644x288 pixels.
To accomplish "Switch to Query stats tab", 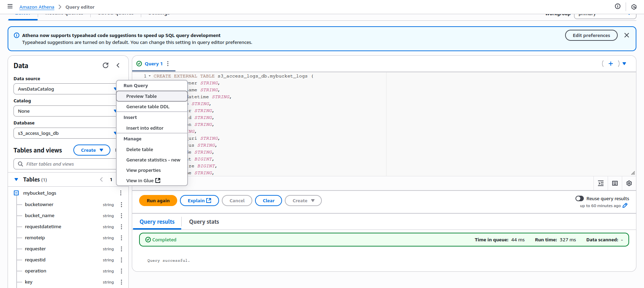I will tap(204, 222).
